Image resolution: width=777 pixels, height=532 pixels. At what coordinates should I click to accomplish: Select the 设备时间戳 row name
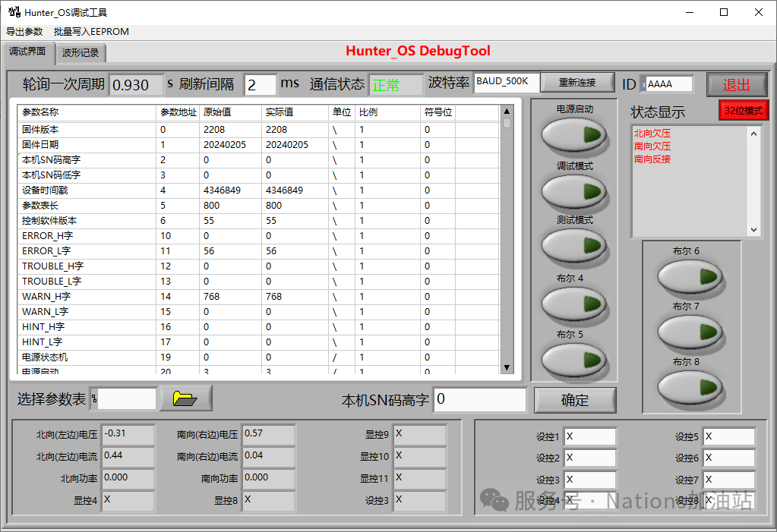click(x=45, y=190)
